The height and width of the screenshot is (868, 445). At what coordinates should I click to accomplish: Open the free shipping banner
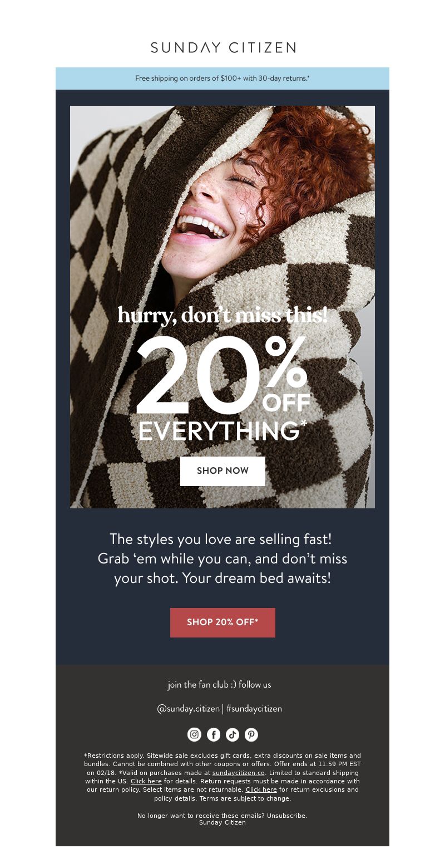click(x=222, y=79)
